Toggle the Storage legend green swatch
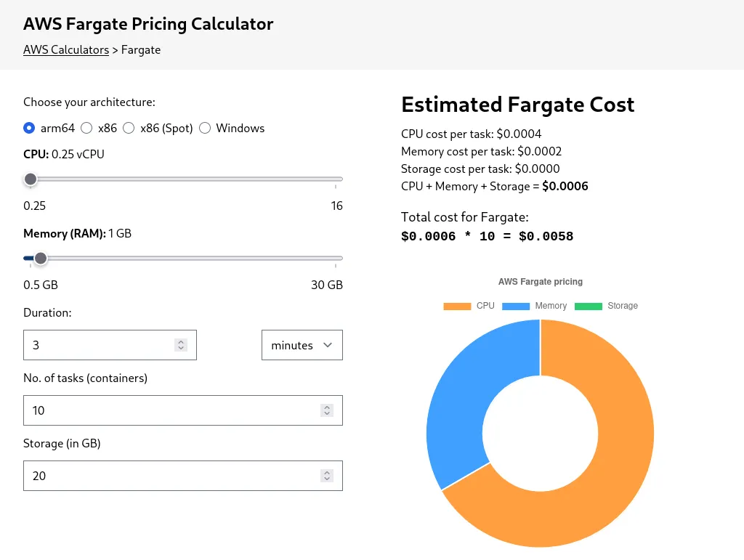 click(589, 307)
